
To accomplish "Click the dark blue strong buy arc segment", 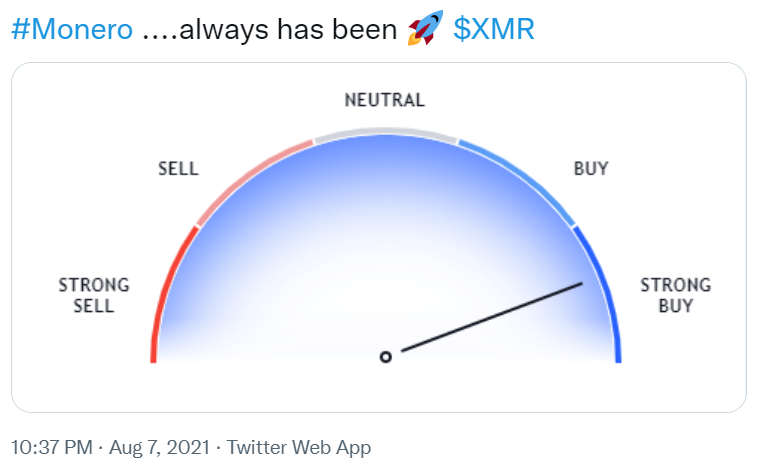I will pos(606,290).
